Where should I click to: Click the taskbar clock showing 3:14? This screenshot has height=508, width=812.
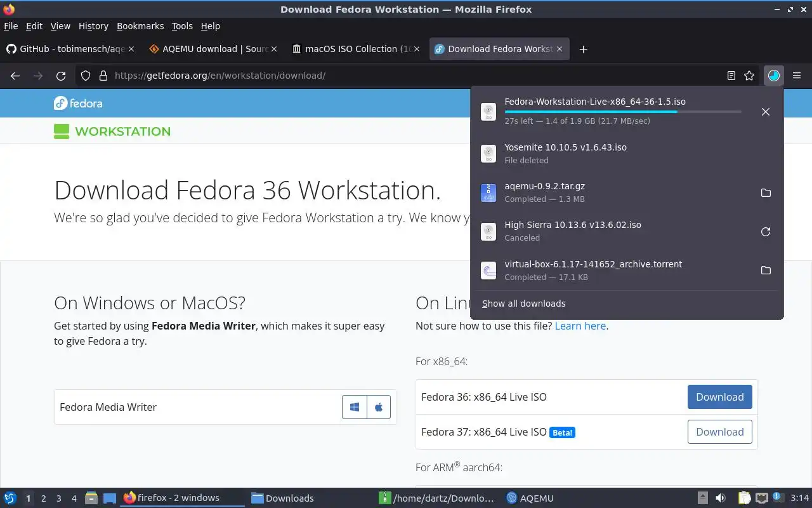799,498
